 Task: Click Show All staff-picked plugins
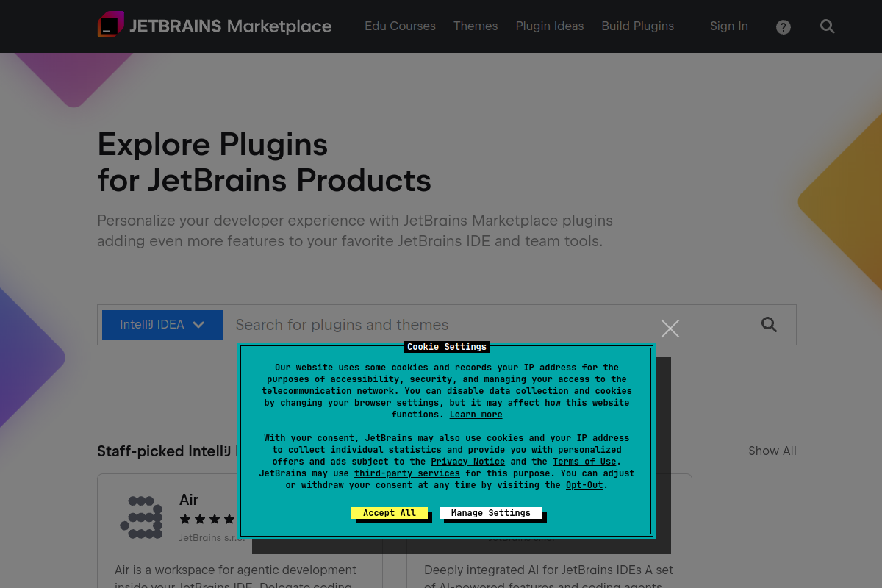(x=772, y=451)
